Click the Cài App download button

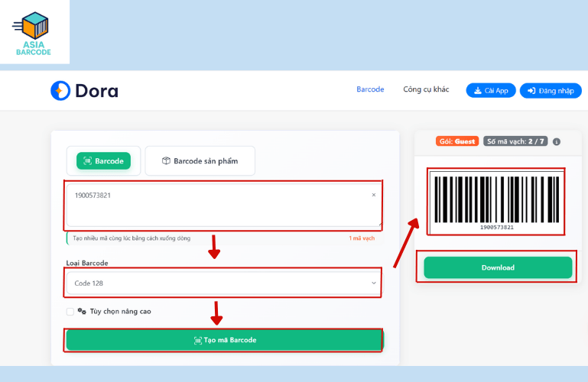click(x=491, y=91)
